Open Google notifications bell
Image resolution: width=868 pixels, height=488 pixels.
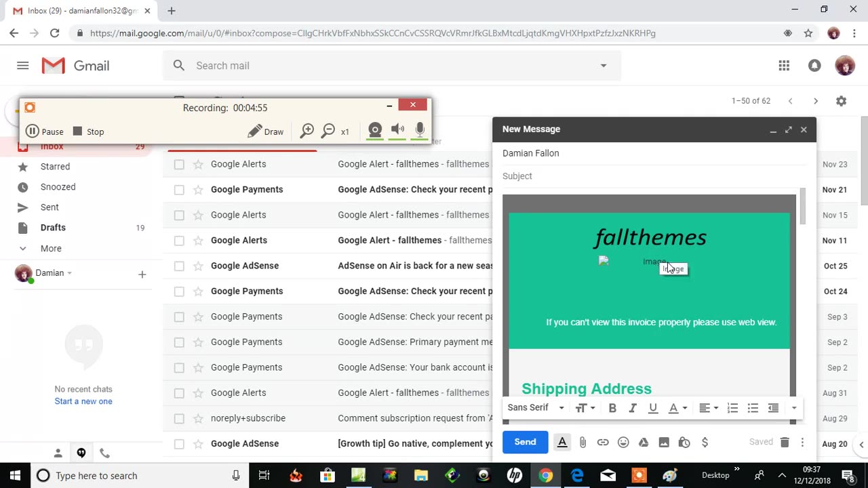click(814, 66)
